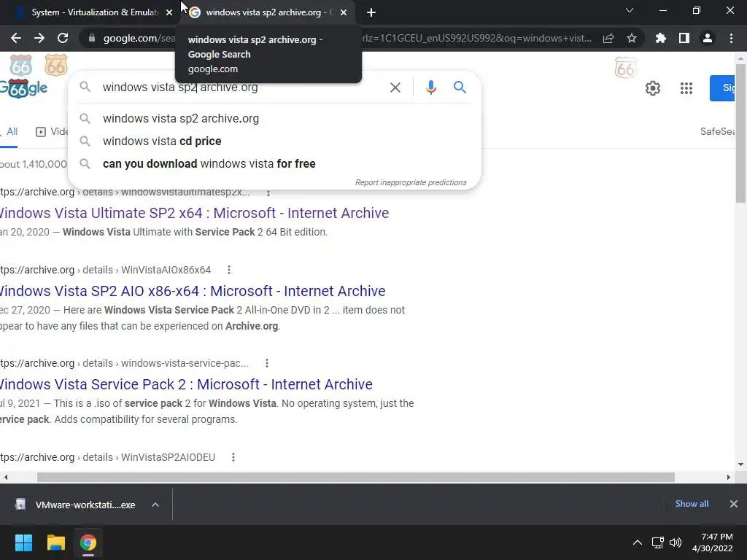Expand options for VMware-workstation download
The image size is (747, 560).
click(155, 505)
